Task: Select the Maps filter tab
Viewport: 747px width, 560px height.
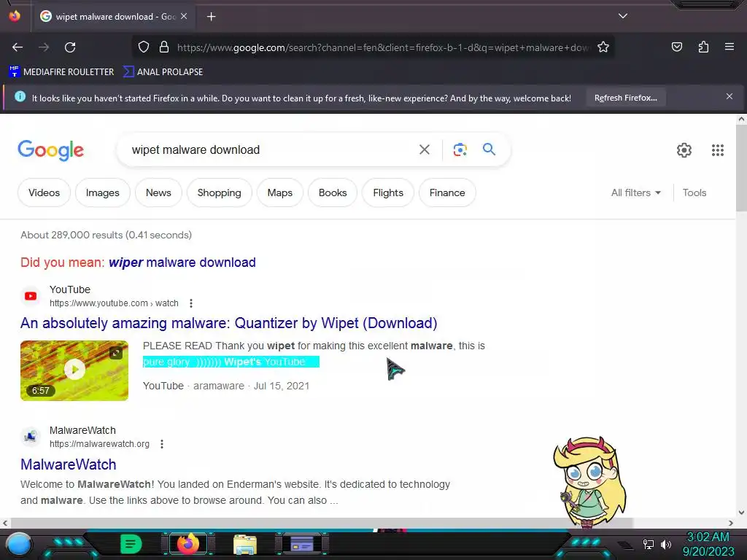Action: [279, 192]
